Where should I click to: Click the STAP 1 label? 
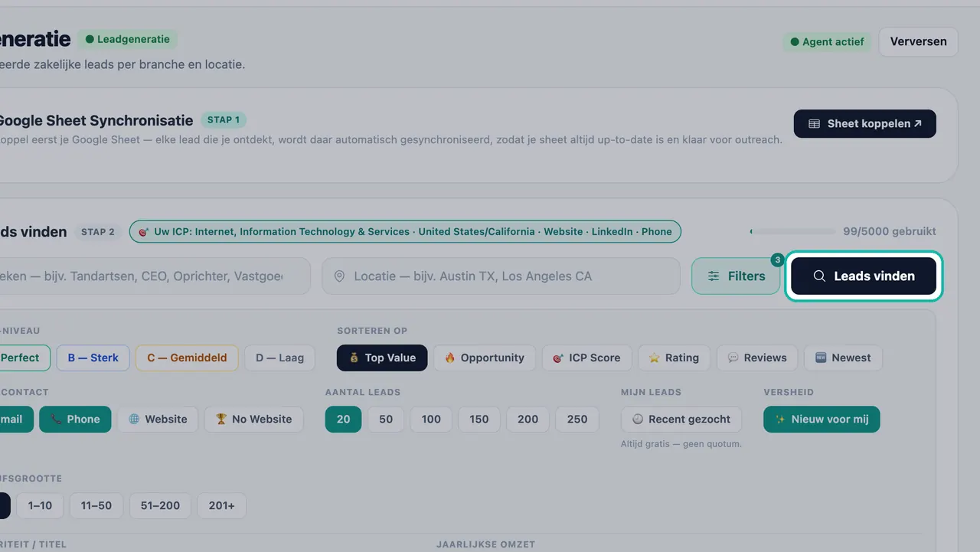click(224, 119)
